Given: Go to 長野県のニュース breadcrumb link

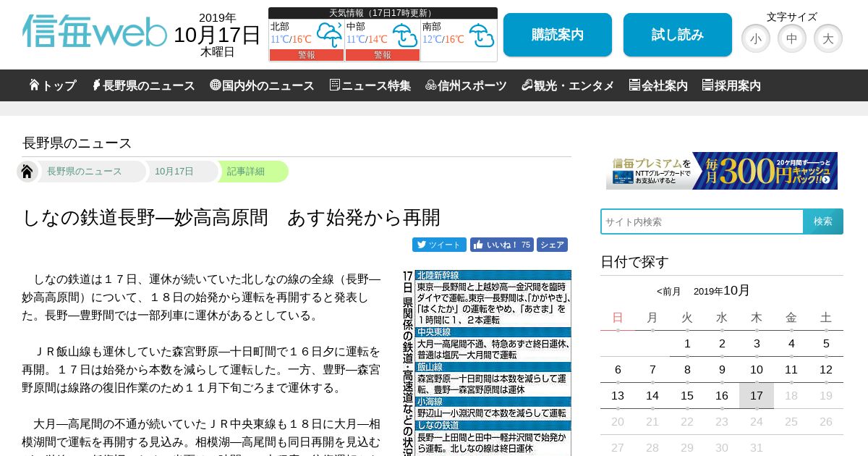Looking at the screenshot, I should [85, 172].
